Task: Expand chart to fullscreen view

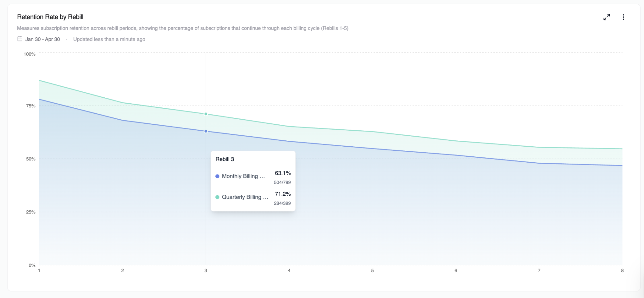Action: coord(607,17)
